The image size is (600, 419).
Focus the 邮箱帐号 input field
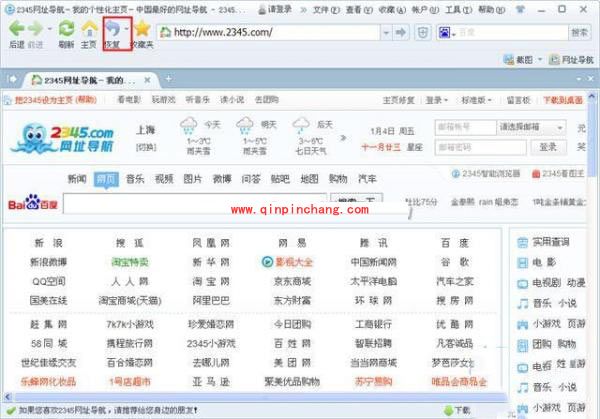[466, 127]
